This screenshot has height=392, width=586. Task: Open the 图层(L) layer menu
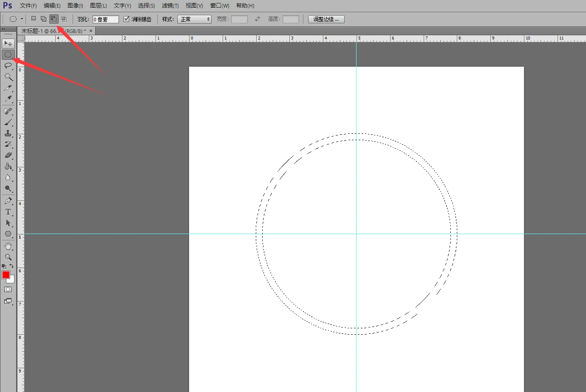point(98,6)
